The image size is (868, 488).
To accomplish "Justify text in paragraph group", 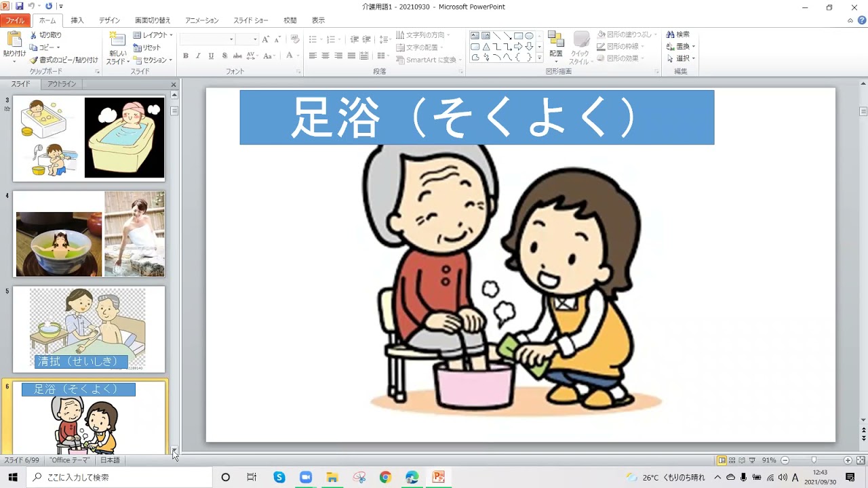I will [351, 56].
